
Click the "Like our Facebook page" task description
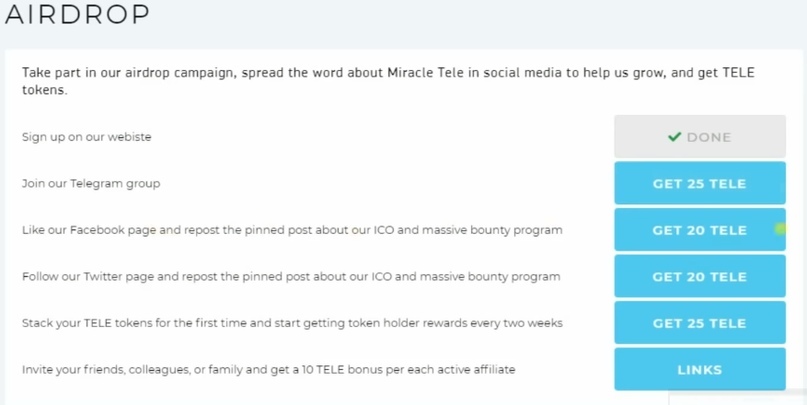(292, 230)
